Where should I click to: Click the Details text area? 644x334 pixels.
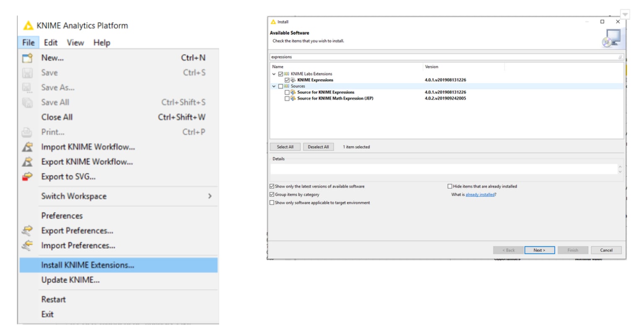point(444,169)
